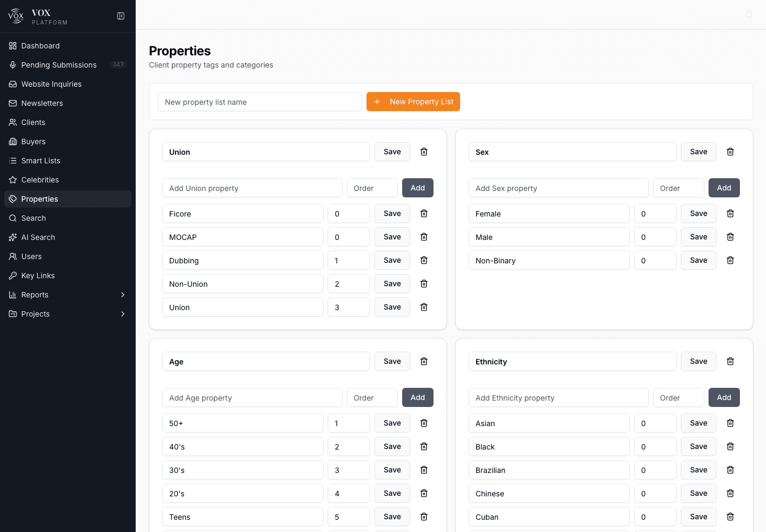Click New Property List button
The image size is (766, 532).
tap(413, 102)
